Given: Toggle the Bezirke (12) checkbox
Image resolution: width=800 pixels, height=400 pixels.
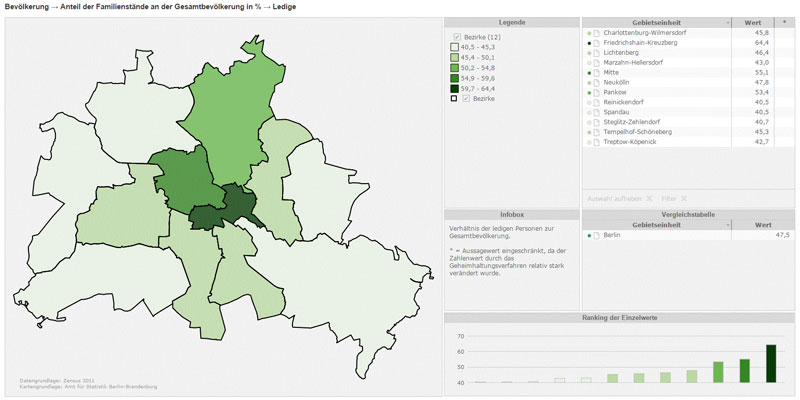Looking at the screenshot, I should point(457,36).
